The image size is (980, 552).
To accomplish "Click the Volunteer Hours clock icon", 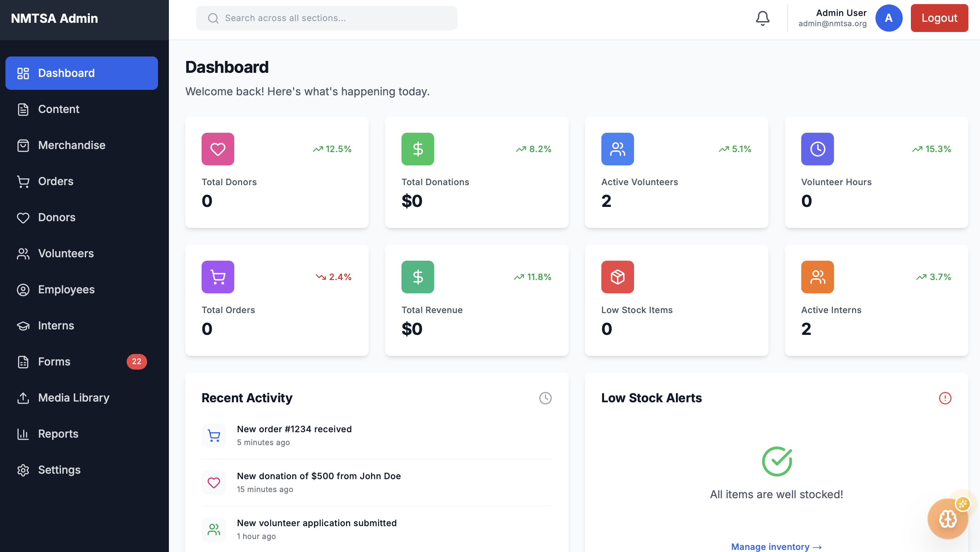I will 817,149.
